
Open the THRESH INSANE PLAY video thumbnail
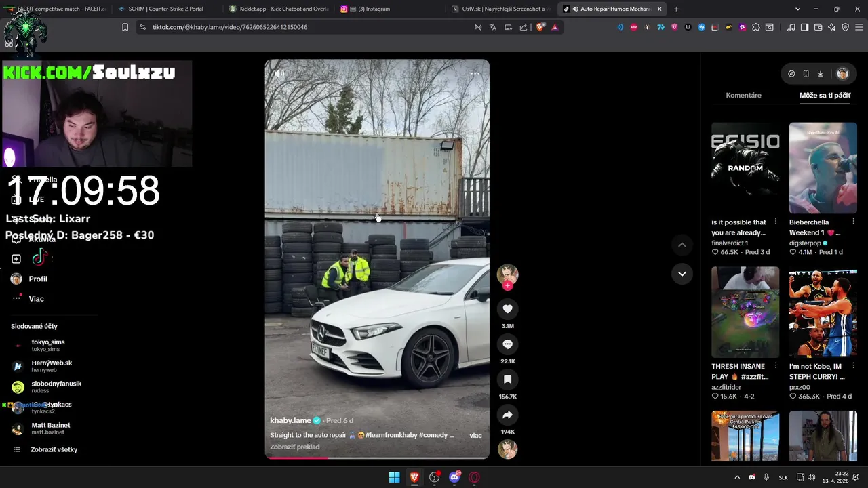coord(745,312)
